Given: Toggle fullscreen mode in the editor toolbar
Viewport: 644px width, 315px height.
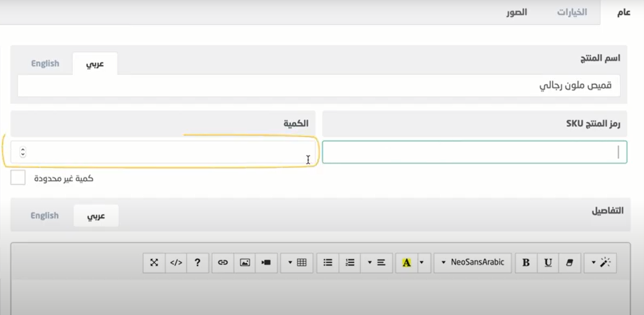Looking at the screenshot, I should pos(154,262).
